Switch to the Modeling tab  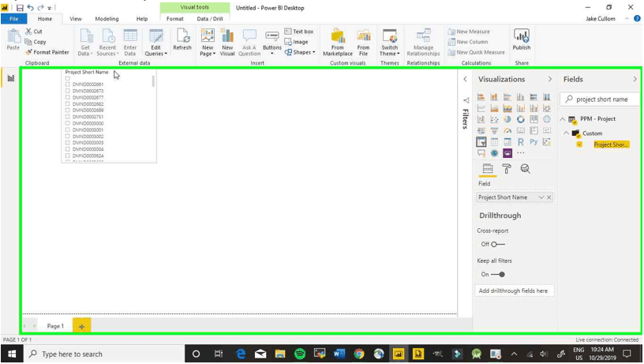(107, 18)
